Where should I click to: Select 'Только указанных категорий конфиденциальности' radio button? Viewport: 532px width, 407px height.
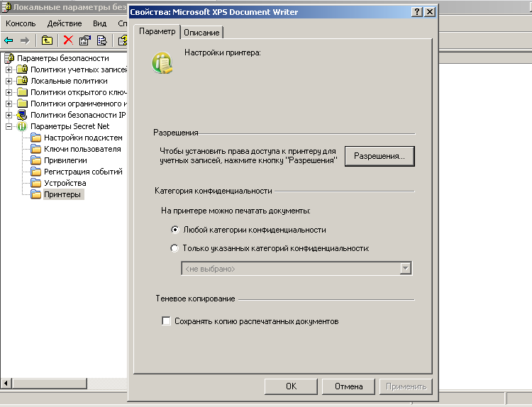[174, 248]
